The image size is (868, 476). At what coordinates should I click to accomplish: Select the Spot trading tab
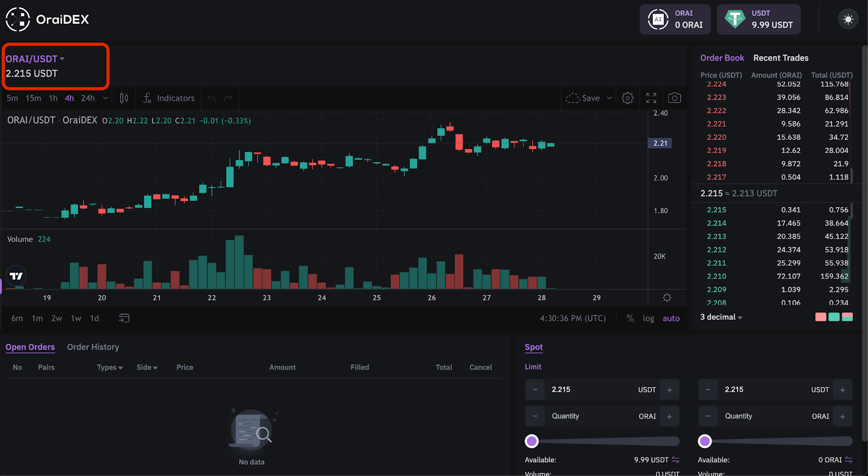pos(534,348)
